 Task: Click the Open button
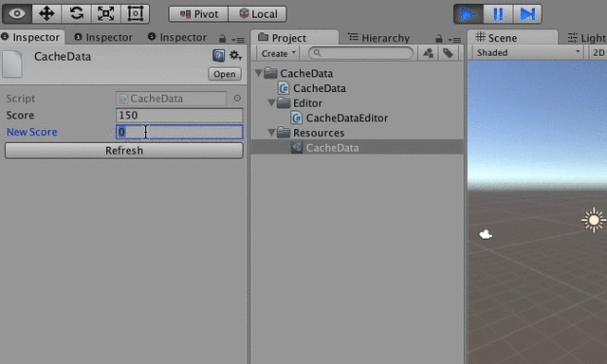(x=225, y=74)
